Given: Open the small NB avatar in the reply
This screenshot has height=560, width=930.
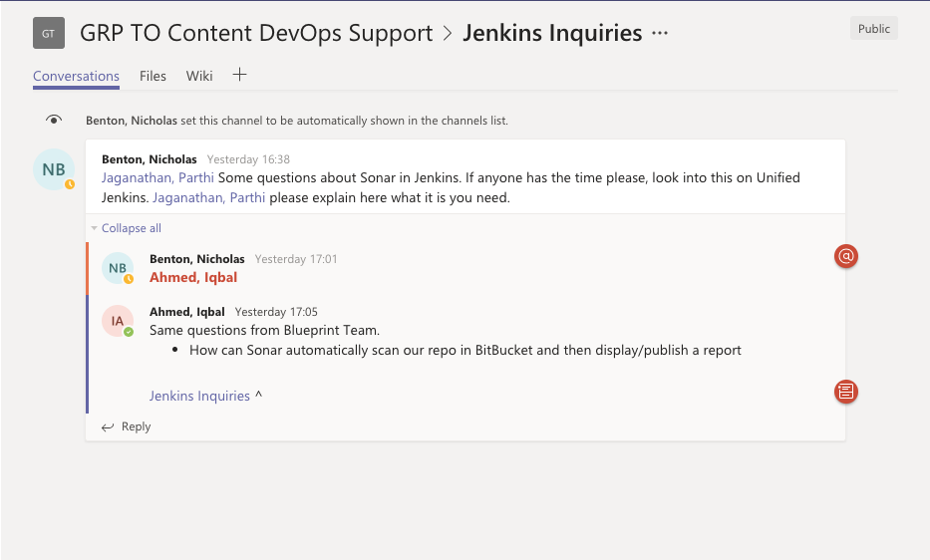Looking at the screenshot, I should point(118,268).
